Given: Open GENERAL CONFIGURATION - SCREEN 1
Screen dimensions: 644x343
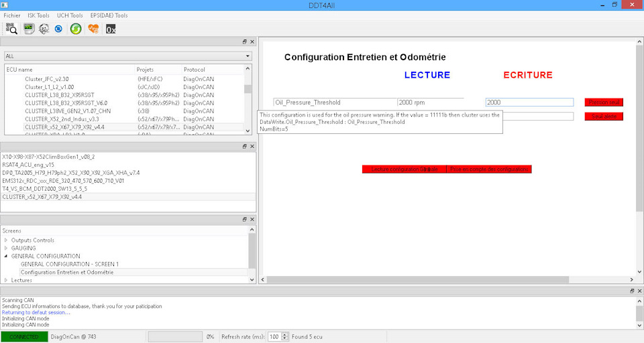Looking at the screenshot, I should (69, 264).
